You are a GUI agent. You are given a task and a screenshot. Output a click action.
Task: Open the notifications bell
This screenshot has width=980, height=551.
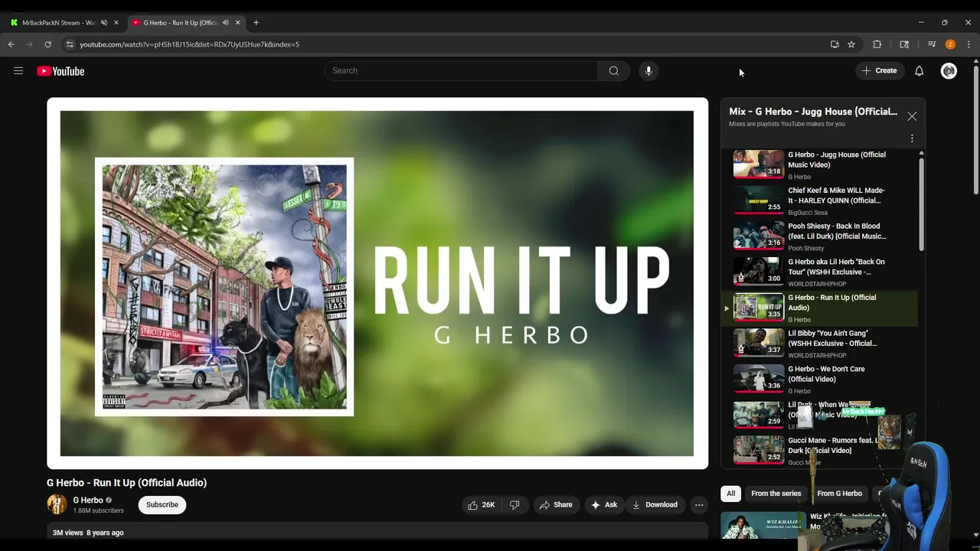(x=919, y=70)
